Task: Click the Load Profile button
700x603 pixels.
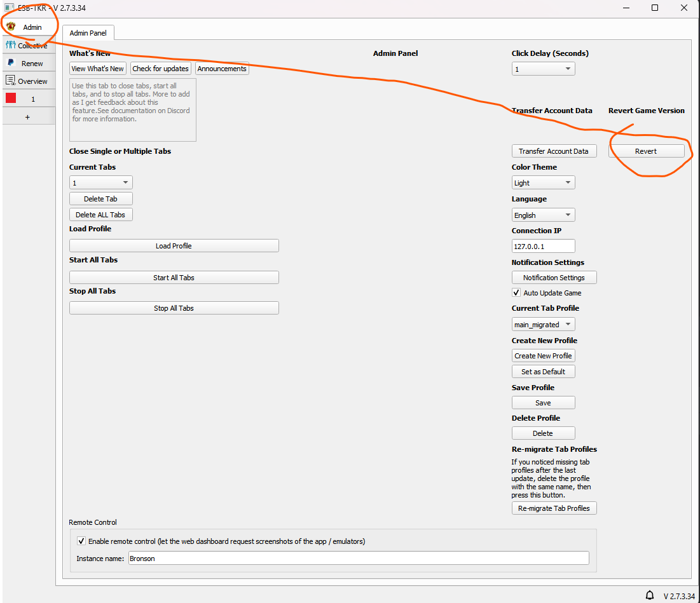Action: point(174,246)
